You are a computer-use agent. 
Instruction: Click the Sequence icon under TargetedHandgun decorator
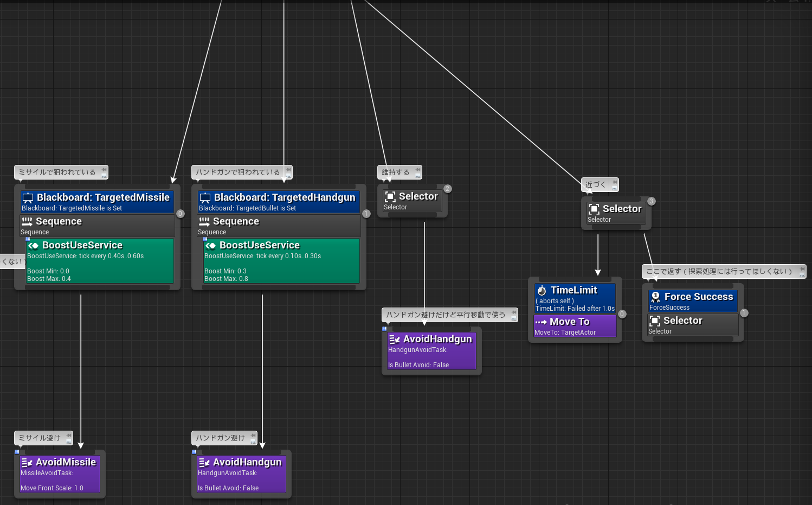coord(205,221)
